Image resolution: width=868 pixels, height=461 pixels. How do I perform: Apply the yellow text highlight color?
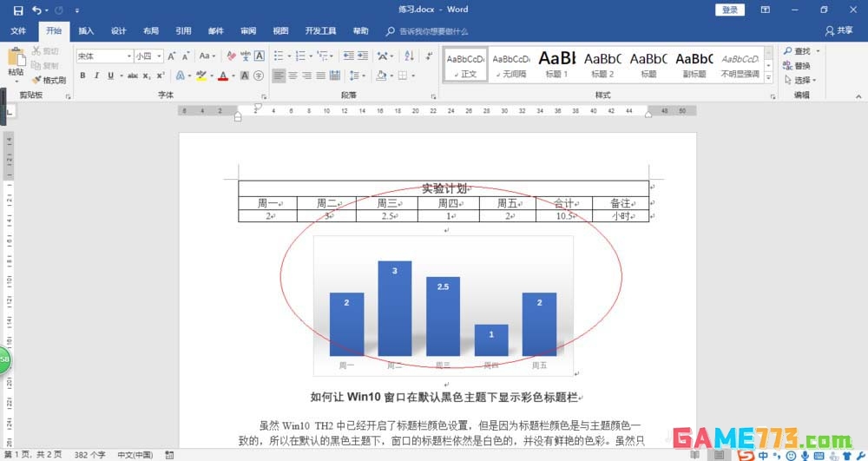(201, 76)
